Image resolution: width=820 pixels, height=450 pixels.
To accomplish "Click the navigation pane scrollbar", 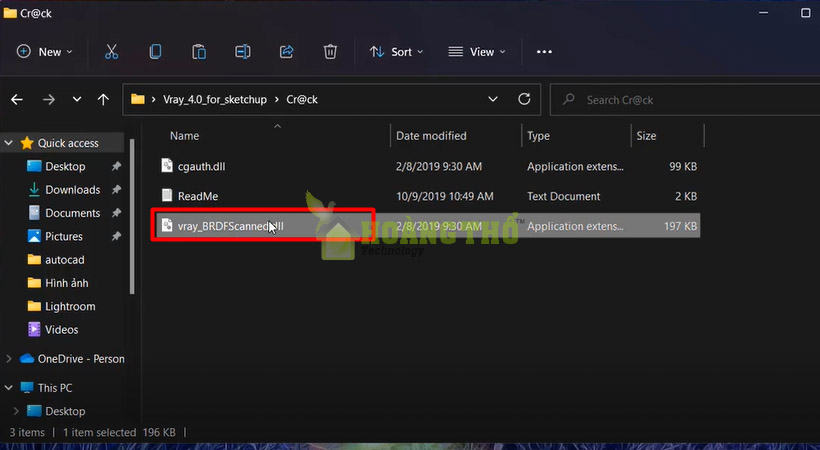I will [x=132, y=217].
